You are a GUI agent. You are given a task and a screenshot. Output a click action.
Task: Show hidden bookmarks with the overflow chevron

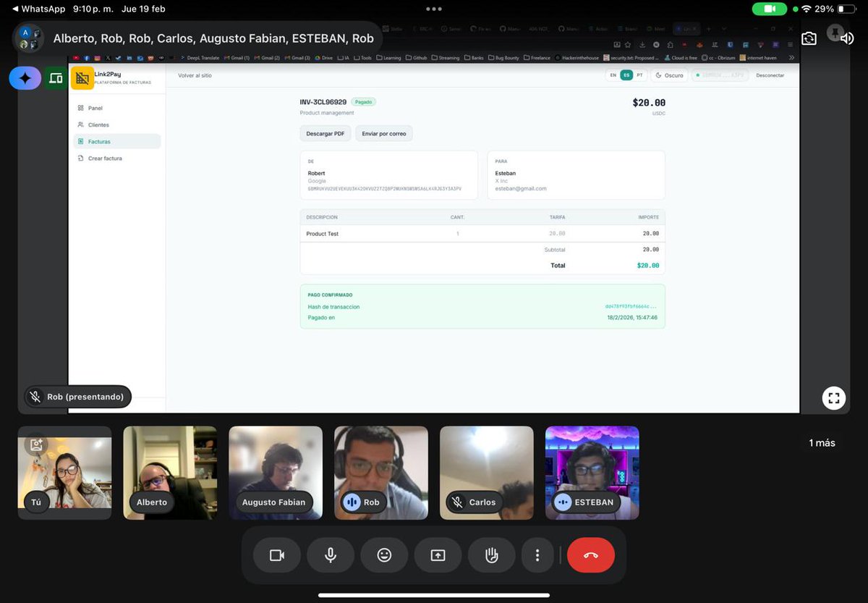pos(791,58)
